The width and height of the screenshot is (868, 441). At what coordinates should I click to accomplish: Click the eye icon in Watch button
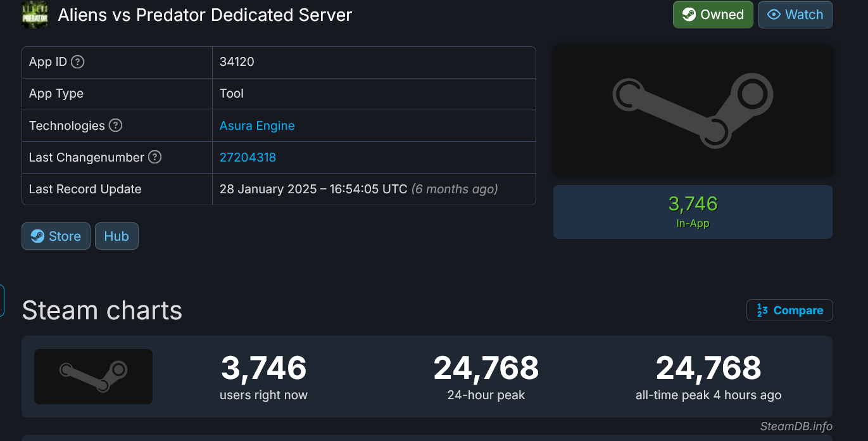pos(774,15)
